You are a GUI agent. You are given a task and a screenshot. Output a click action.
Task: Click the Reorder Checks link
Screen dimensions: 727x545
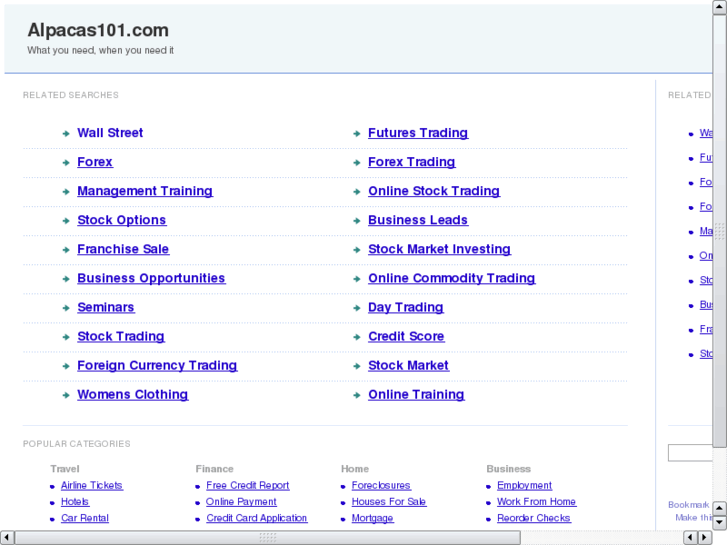click(534, 518)
